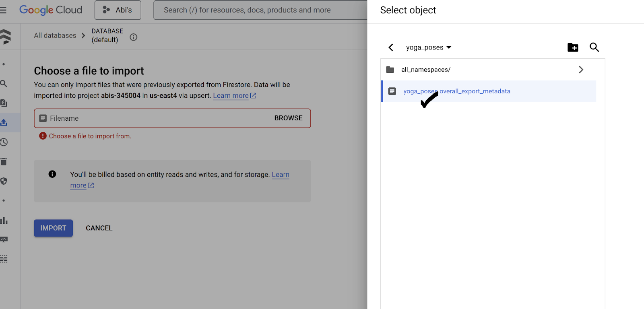Click the database info icon
Screen dimensions: 644x309
coord(134,37)
